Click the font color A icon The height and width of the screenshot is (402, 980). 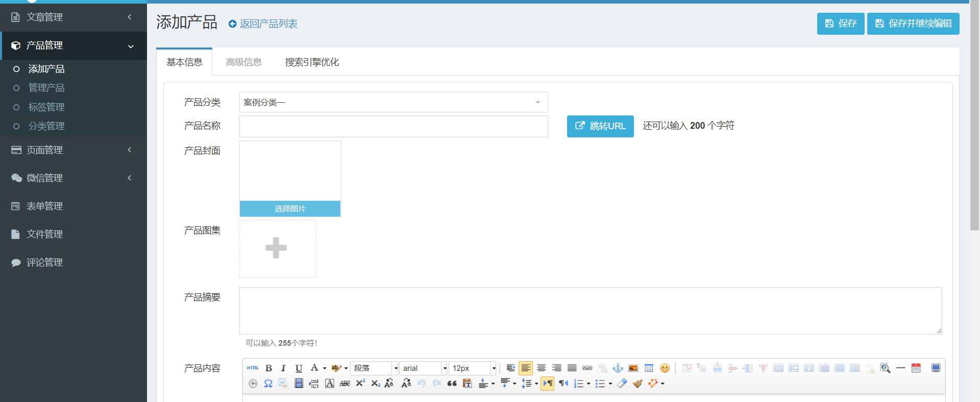click(x=314, y=368)
